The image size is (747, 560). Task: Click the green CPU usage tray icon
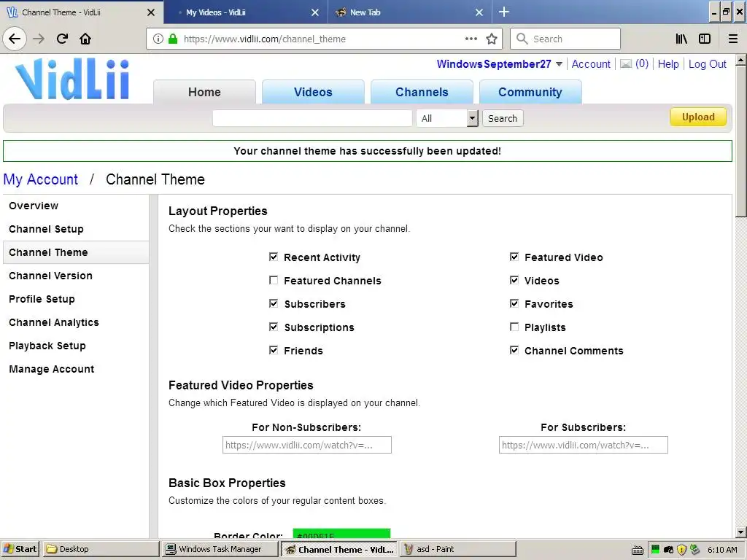[656, 550]
